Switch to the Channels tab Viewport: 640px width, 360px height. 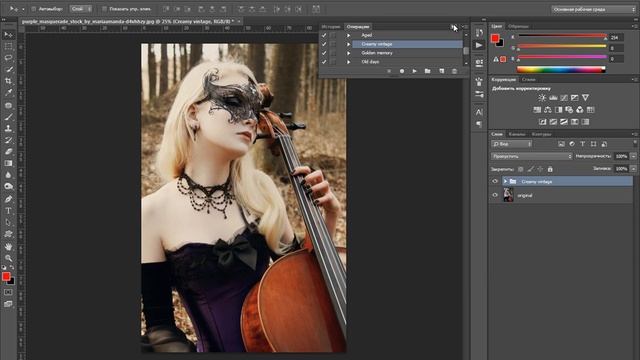[517, 134]
